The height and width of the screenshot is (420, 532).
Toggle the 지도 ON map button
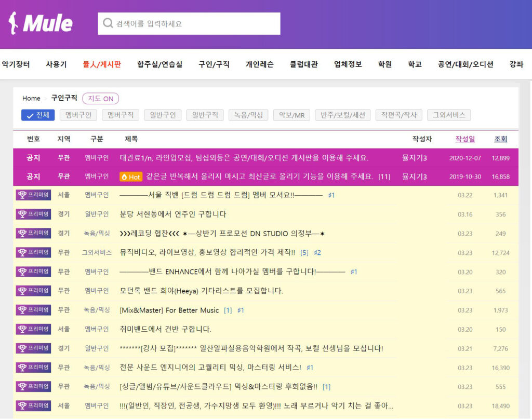[100, 98]
